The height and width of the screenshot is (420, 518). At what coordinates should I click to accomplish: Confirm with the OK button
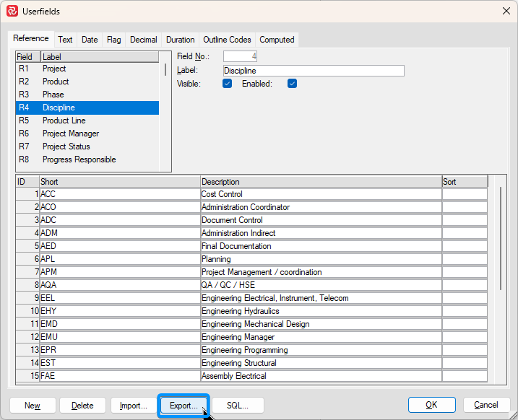coord(431,406)
